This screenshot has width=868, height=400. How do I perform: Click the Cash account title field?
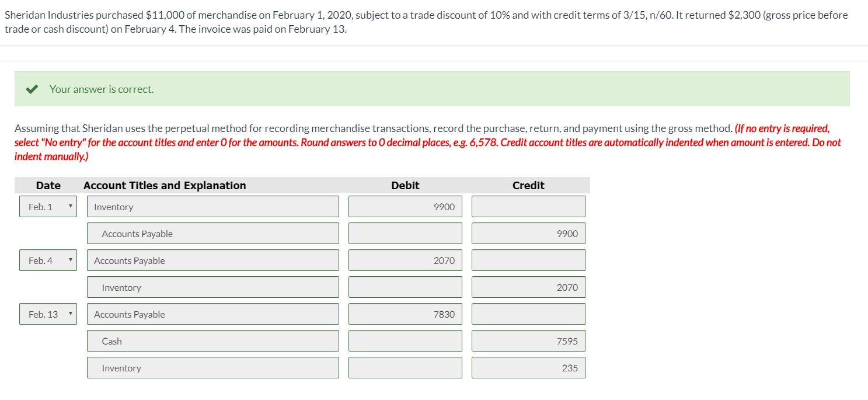(x=212, y=340)
